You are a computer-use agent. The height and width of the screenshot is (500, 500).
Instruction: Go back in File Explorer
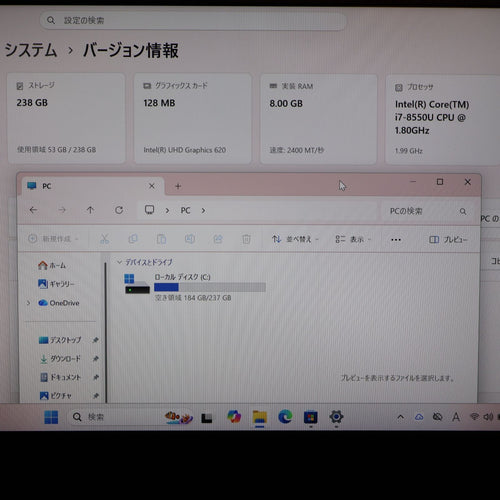click(x=33, y=210)
